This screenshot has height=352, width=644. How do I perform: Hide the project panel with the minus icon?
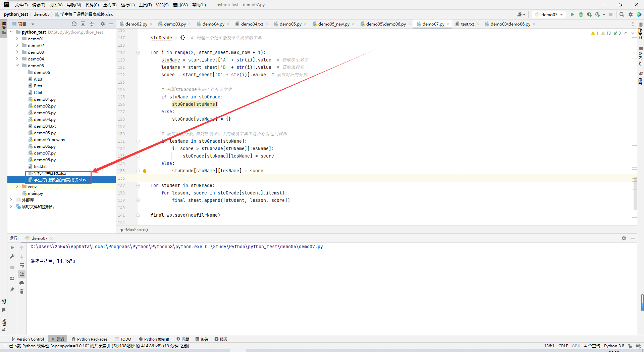tap(111, 24)
